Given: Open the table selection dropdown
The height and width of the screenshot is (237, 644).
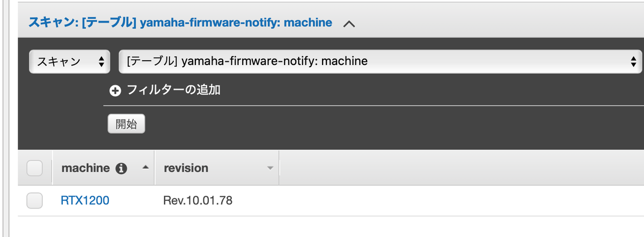Looking at the screenshot, I should [x=380, y=61].
